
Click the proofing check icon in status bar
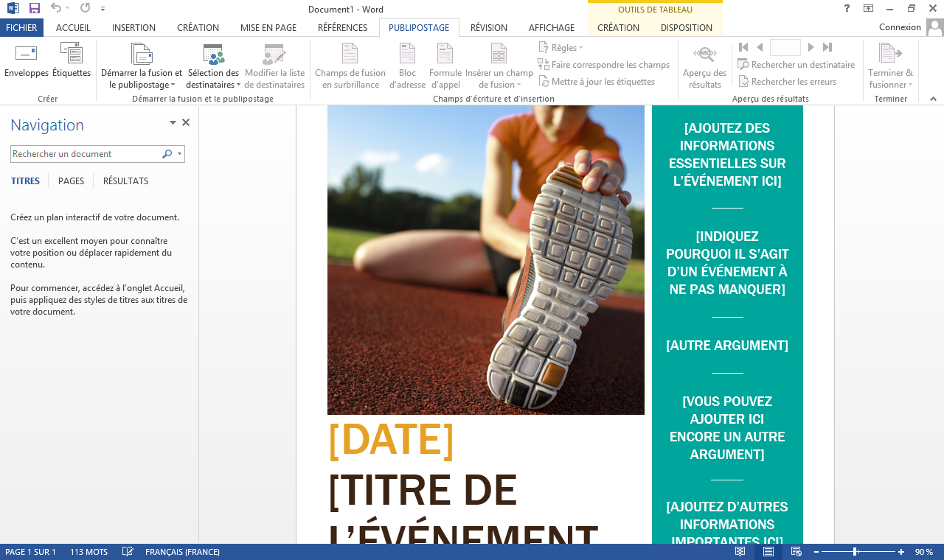(x=128, y=552)
